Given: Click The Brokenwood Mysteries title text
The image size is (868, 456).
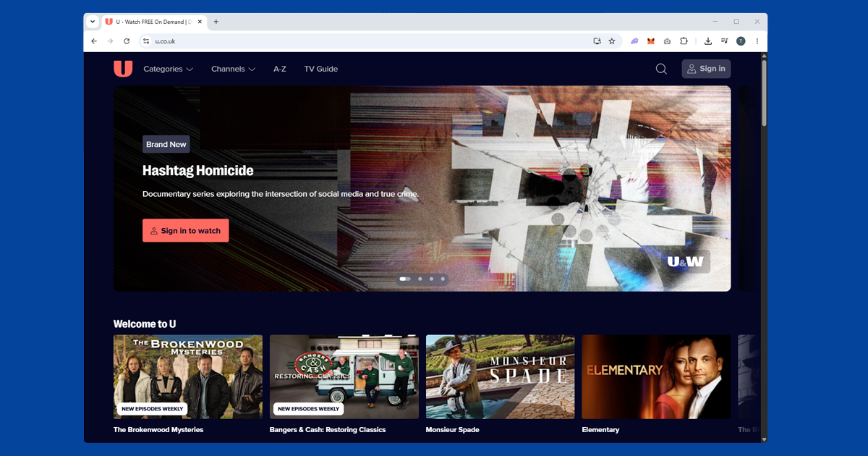Looking at the screenshot, I should (158, 430).
